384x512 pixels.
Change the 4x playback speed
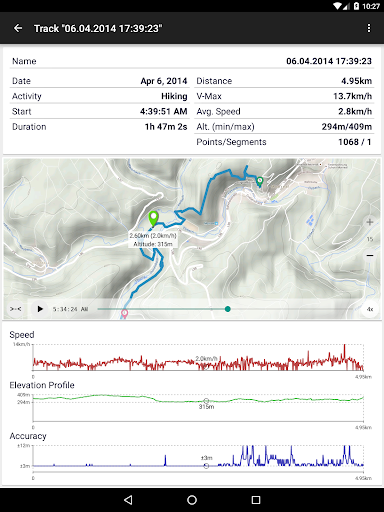point(370,309)
